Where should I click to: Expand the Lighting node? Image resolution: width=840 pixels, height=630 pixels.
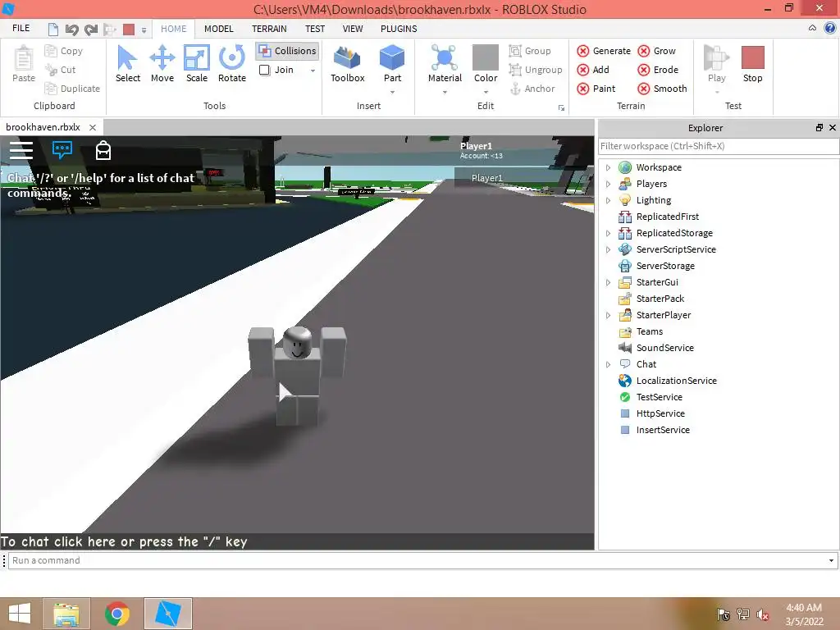click(x=608, y=200)
